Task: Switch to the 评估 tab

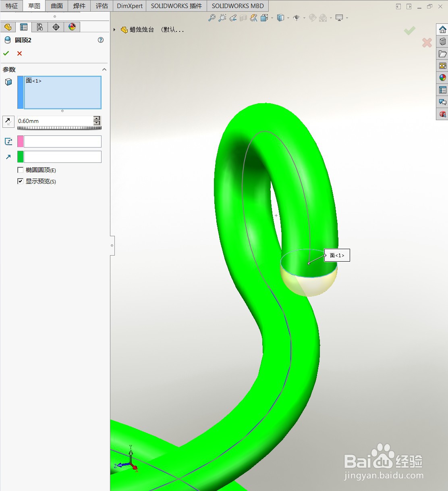Action: 102,6
